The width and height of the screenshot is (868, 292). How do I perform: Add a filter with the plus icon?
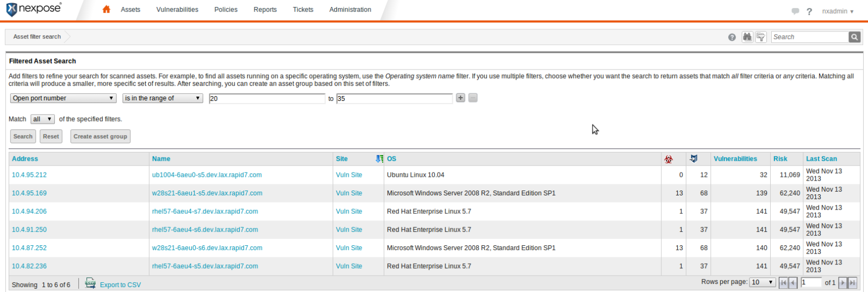point(460,98)
